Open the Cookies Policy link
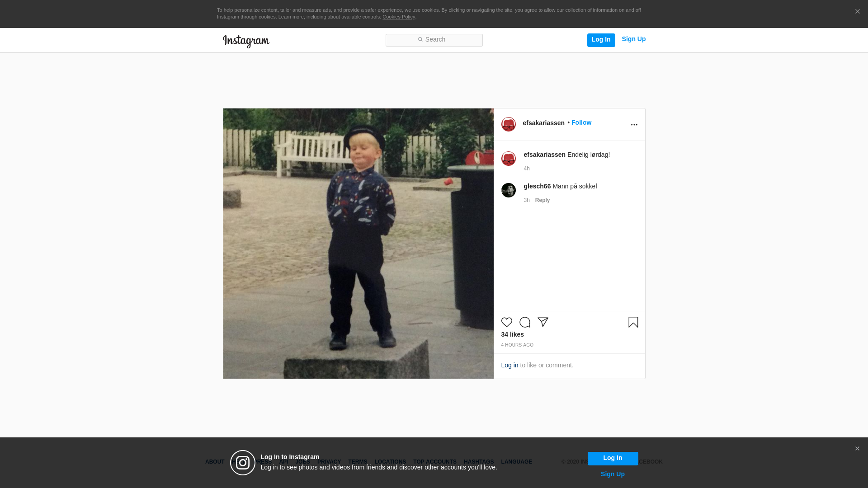 (x=399, y=17)
